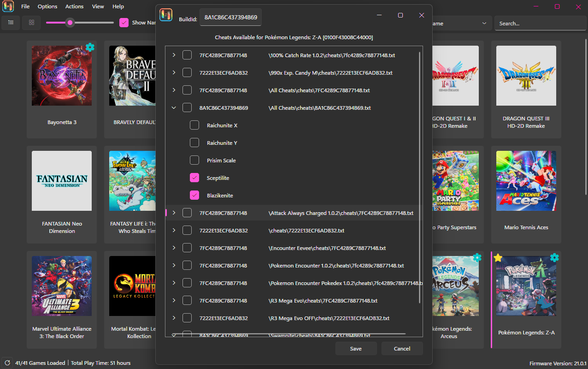Check the Raichunite X cheat

click(194, 125)
